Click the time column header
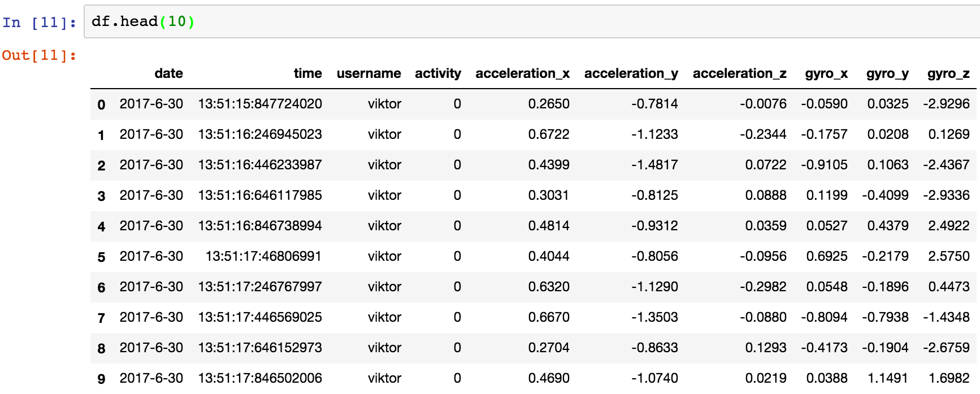The image size is (980, 394). tap(307, 73)
